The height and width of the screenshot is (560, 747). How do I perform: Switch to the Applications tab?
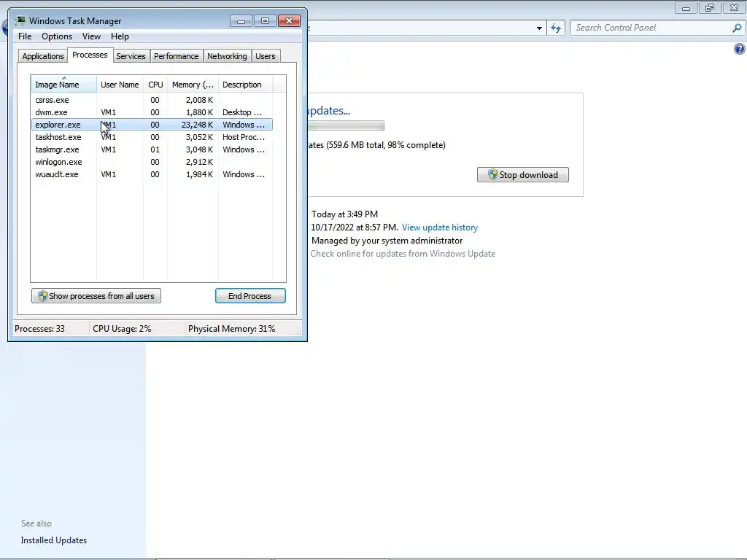pos(43,56)
